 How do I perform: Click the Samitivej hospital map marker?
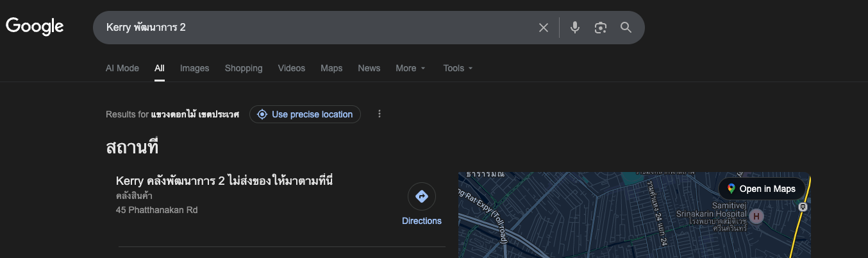756,216
